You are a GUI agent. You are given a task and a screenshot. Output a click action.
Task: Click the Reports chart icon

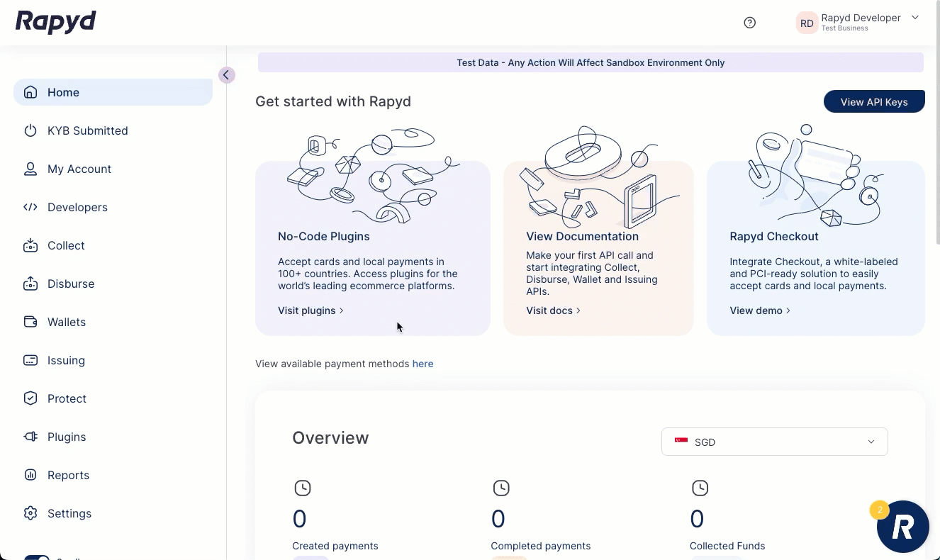tap(30, 475)
